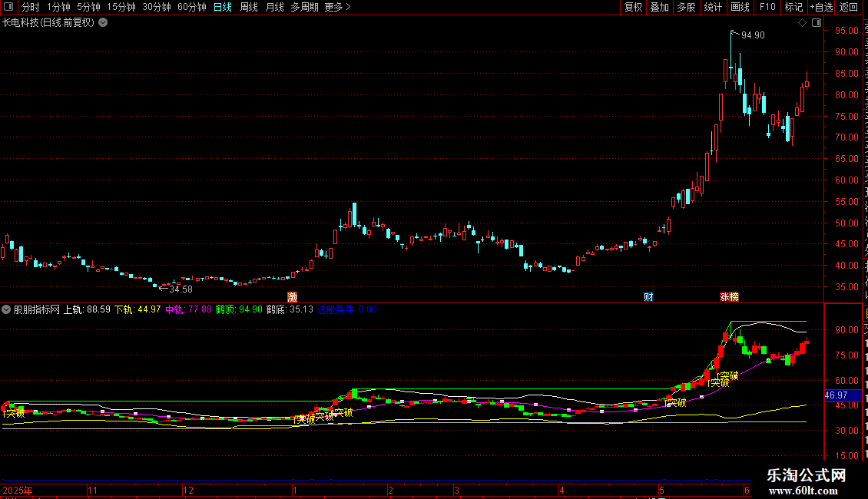Open the F10 company info
Viewport: 868px width, 499px height.
pos(767,7)
